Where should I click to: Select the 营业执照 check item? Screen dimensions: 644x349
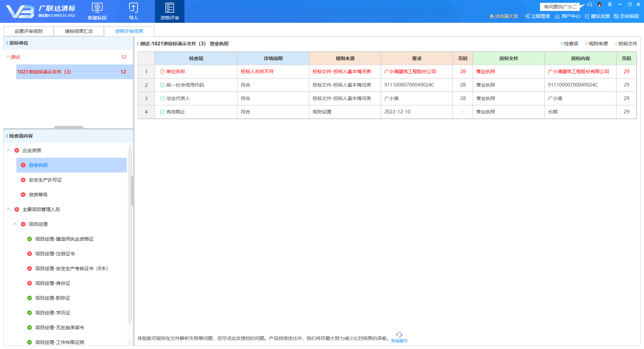point(71,165)
